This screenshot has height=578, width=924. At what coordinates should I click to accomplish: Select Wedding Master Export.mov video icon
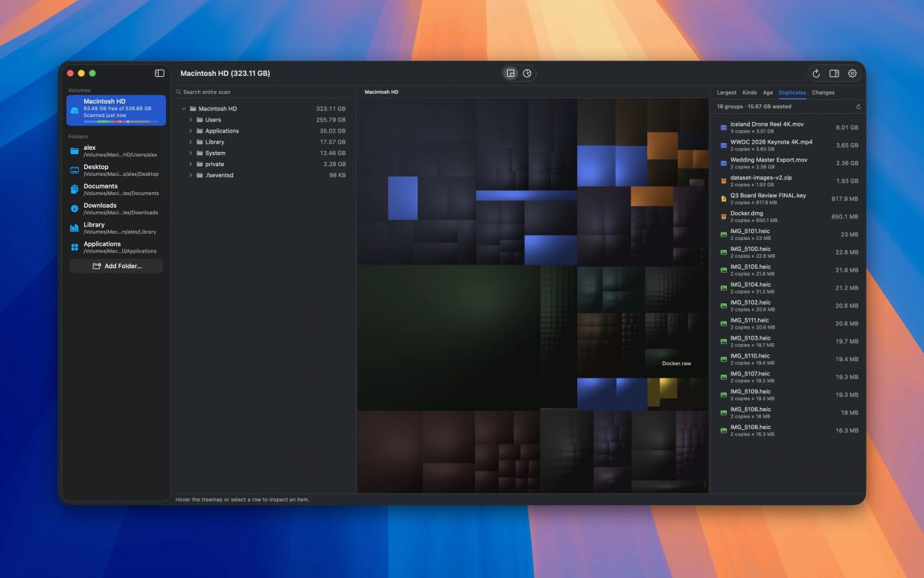[723, 163]
